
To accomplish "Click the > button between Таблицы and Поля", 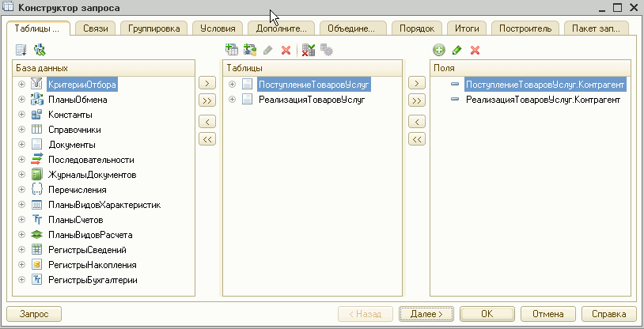I will tap(417, 83).
